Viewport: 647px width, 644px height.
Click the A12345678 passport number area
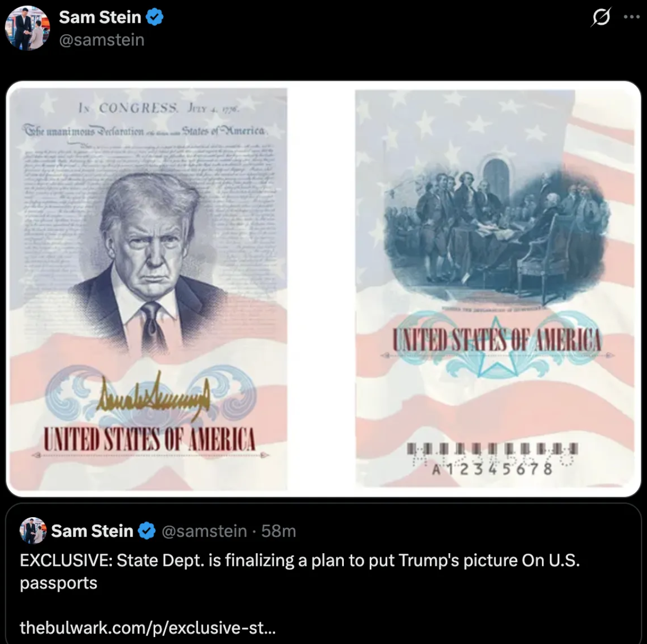(x=492, y=468)
